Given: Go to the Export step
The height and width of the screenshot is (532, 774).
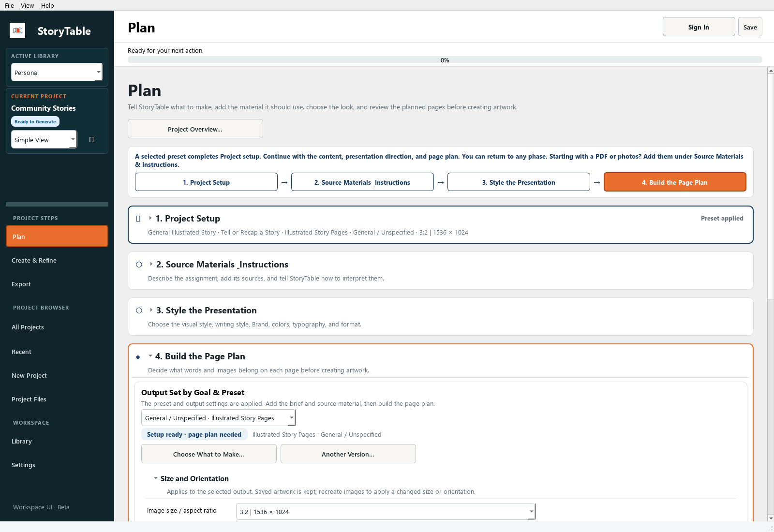Looking at the screenshot, I should (57, 284).
